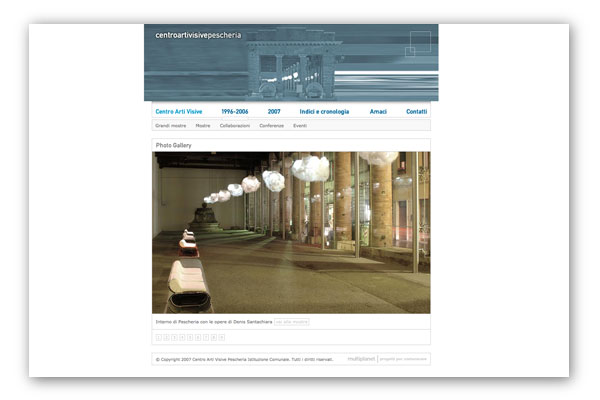The image size is (600, 400).
Task: Go to the 2007 section
Action: (x=274, y=112)
